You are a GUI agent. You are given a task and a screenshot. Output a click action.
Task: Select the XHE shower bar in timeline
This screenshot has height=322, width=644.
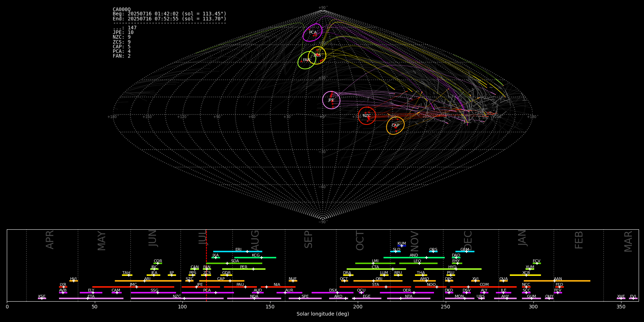(621, 298)
